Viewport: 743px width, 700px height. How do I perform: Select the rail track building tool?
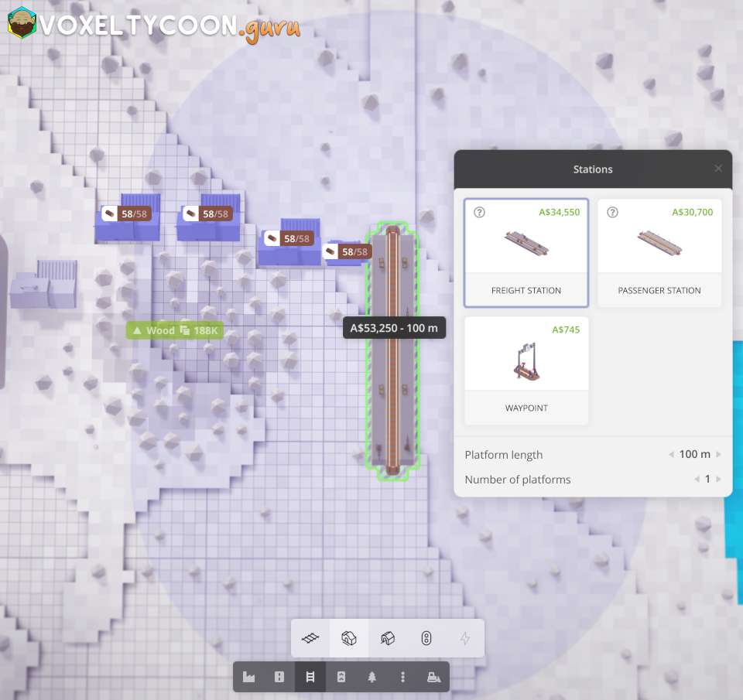pos(310,639)
